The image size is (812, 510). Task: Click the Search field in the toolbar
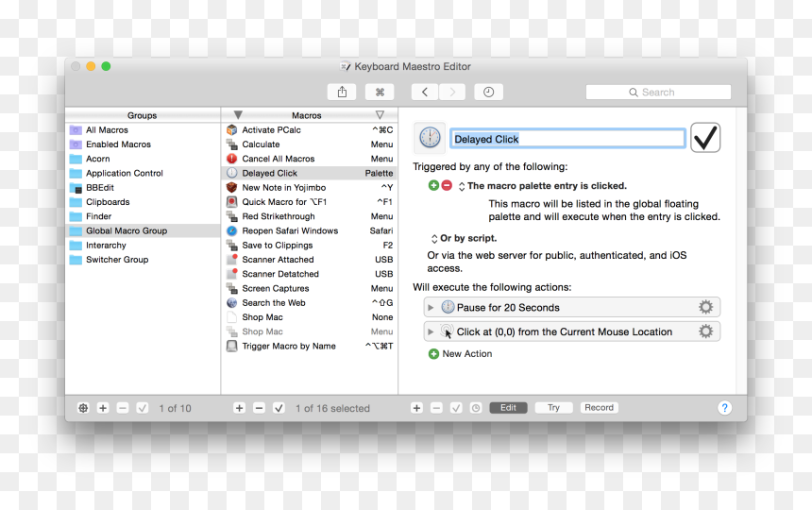click(658, 93)
